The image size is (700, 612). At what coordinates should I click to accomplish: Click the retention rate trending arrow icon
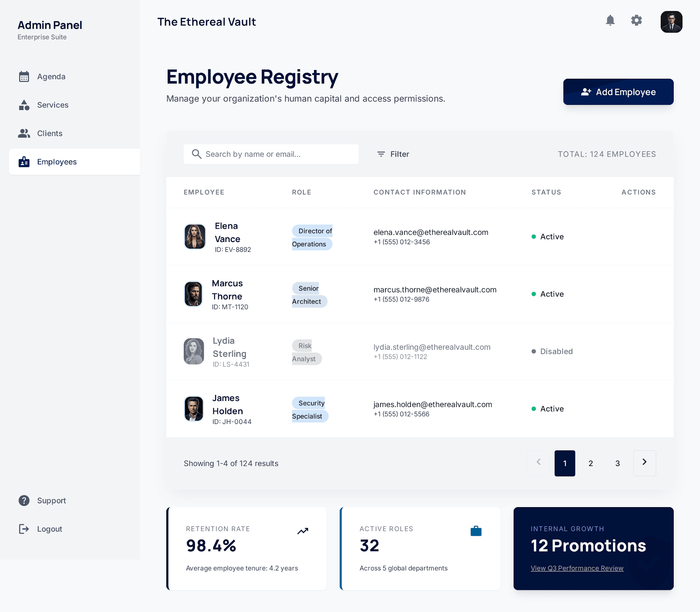click(303, 531)
